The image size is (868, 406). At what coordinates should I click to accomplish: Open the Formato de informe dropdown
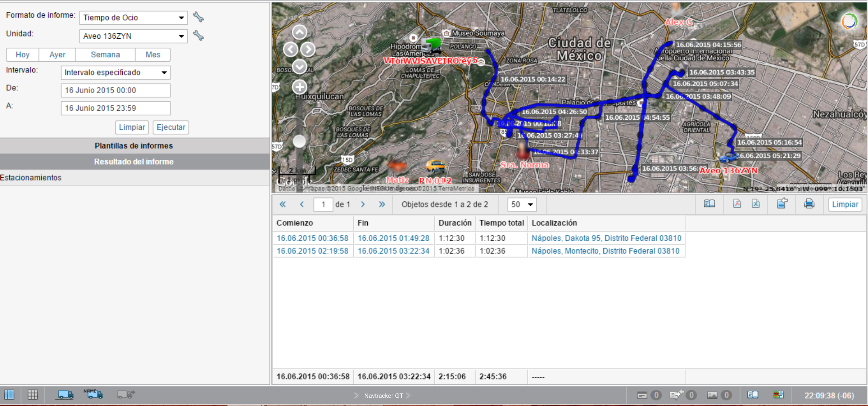[x=133, y=18]
